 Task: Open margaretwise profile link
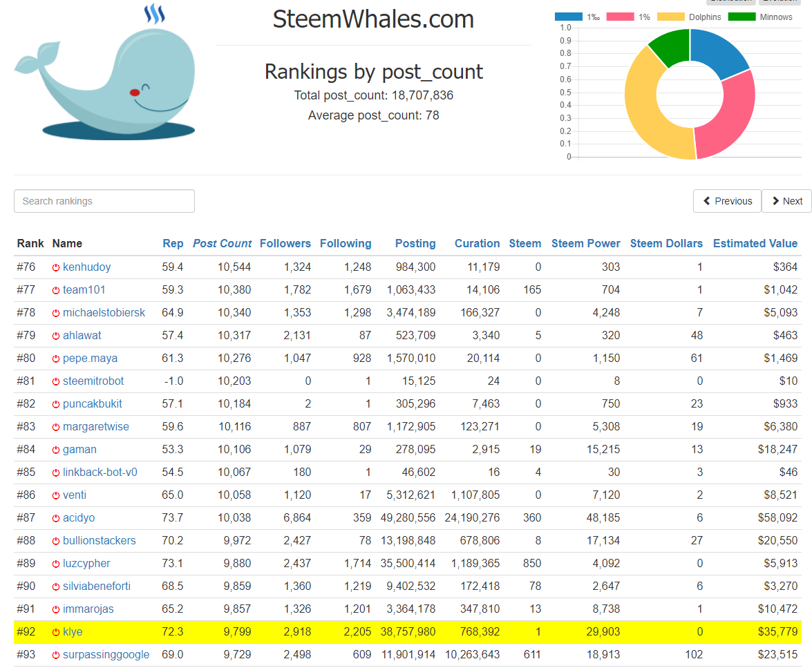click(96, 427)
